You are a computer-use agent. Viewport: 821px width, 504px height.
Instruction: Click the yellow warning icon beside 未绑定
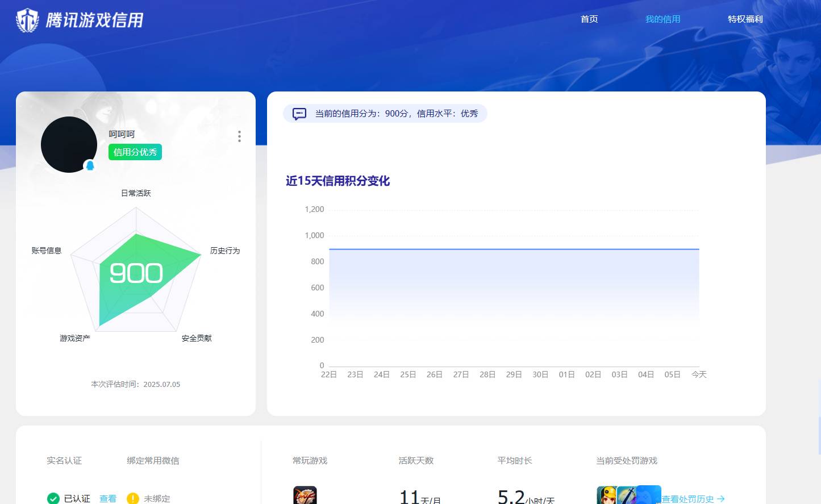[132, 498]
